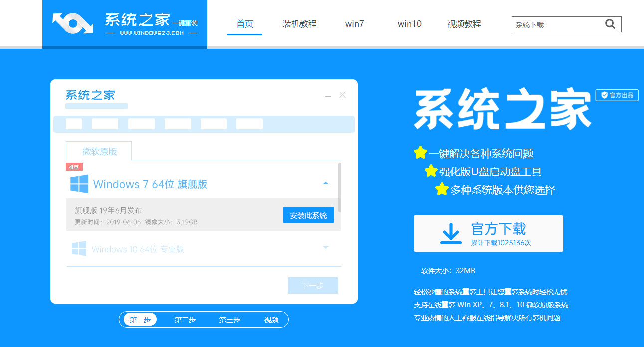
Task: Switch to 第三步 step pill
Action: point(230,320)
